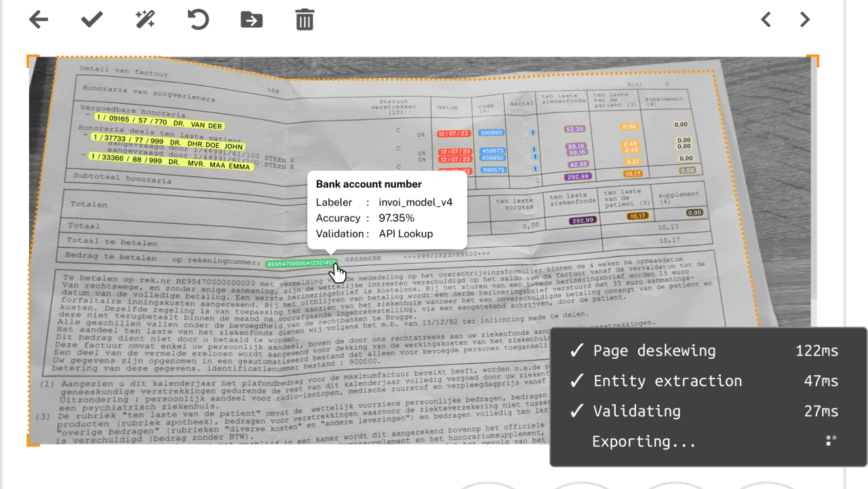Select the top 12/07/23 date entity

452,133
